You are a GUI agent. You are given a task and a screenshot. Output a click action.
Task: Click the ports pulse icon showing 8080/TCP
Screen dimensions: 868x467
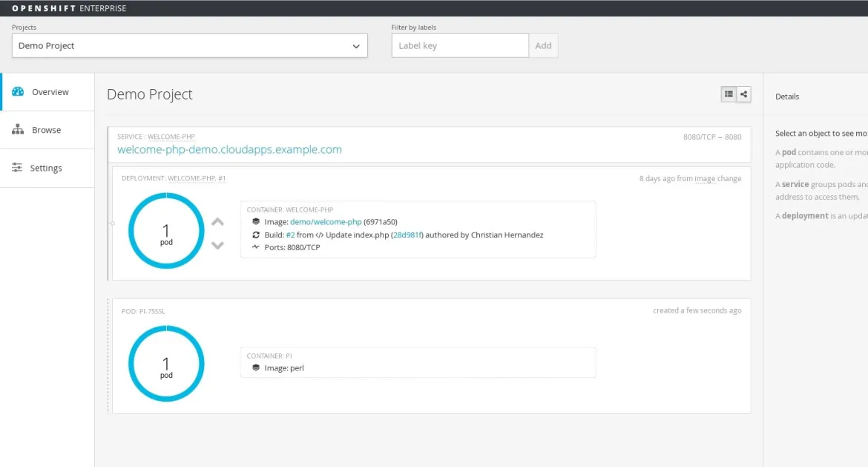click(x=256, y=246)
